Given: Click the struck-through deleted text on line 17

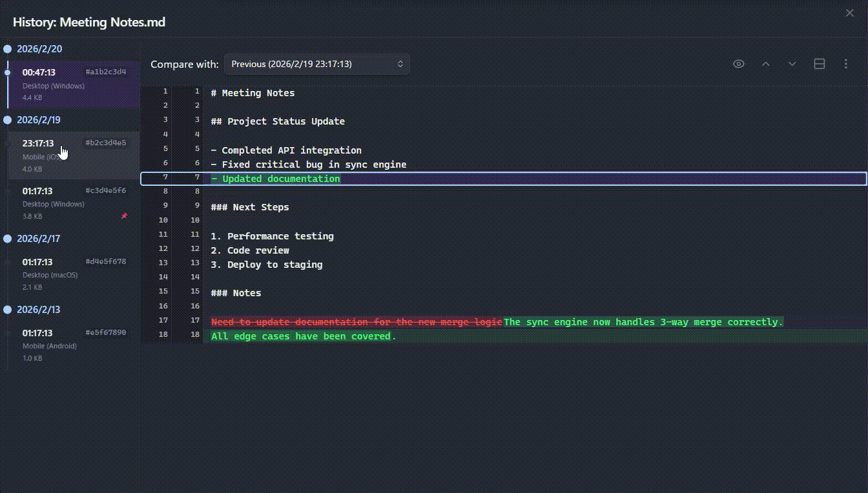Looking at the screenshot, I should 356,322.
